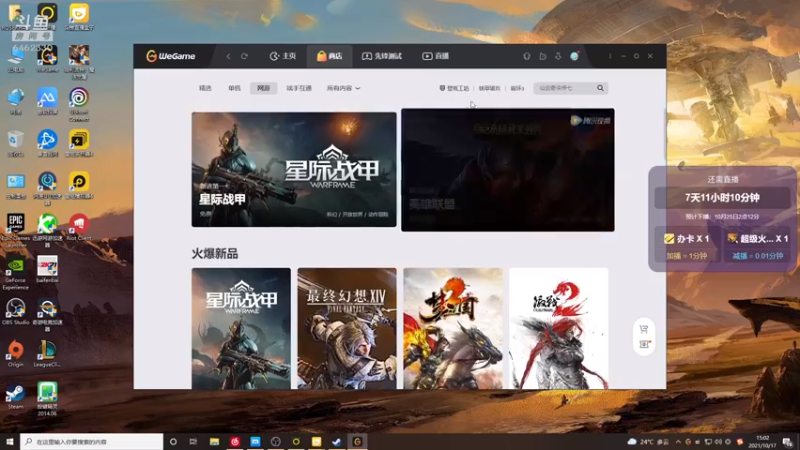Go back with the WeGame back arrow

point(228,56)
